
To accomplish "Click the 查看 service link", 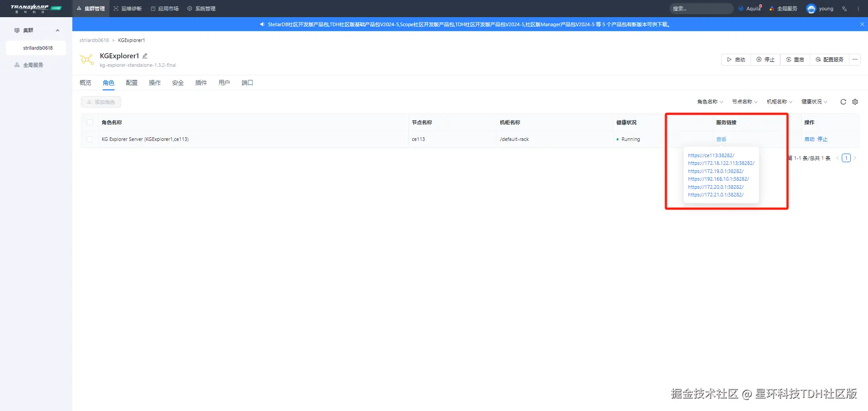I will pyautogui.click(x=721, y=139).
